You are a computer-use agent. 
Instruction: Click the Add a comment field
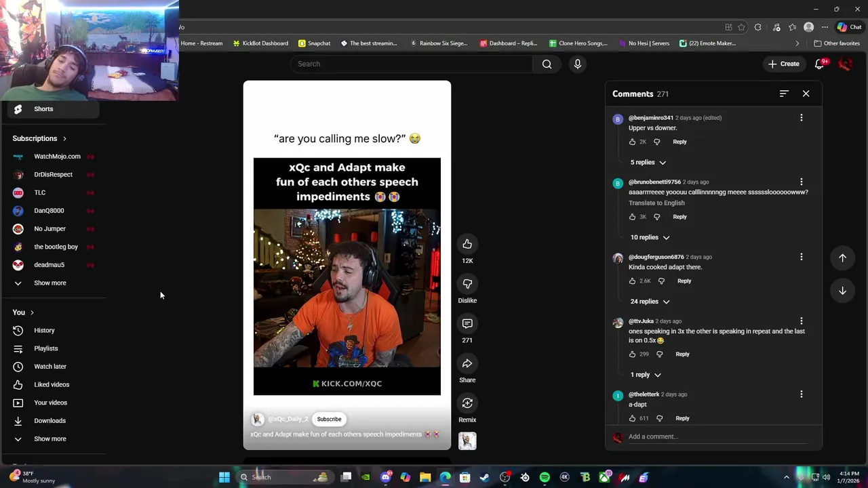[x=717, y=436]
